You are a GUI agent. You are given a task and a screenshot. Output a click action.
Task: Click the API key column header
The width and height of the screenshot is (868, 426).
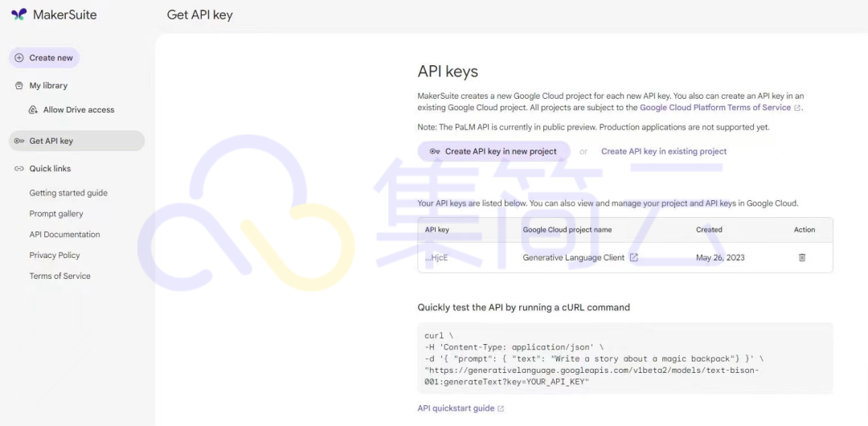[x=436, y=229]
